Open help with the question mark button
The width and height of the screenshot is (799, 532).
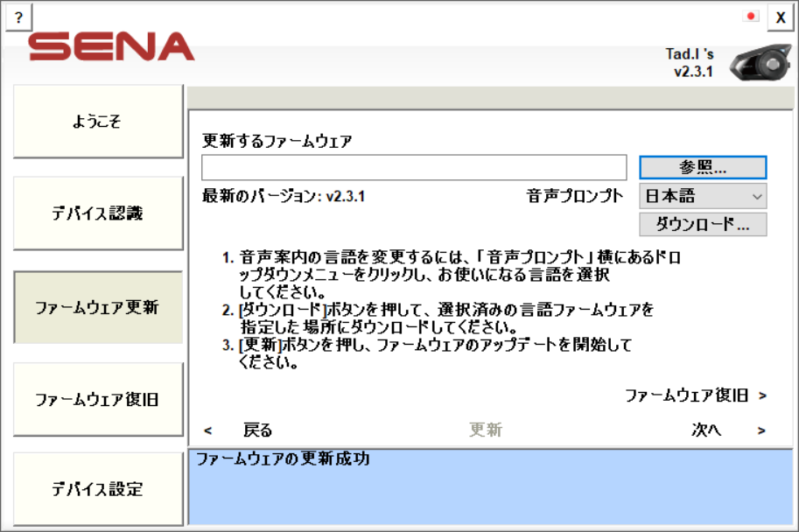pos(19,17)
